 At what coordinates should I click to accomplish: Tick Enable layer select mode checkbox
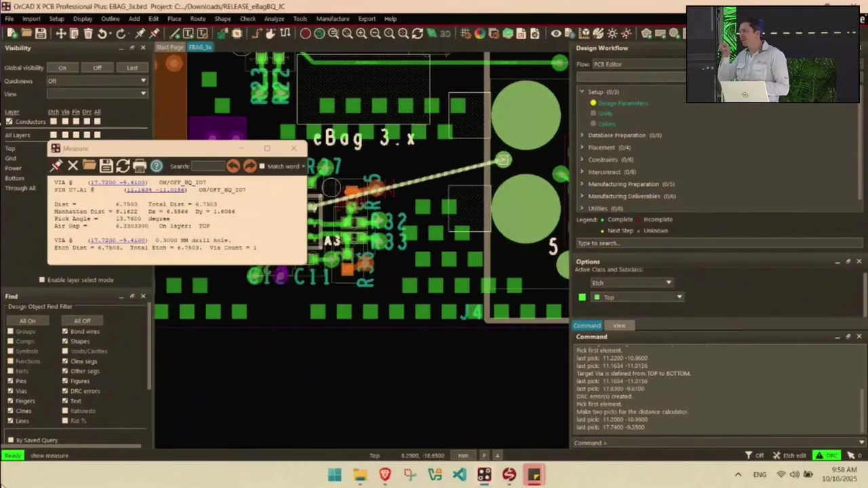click(42, 279)
